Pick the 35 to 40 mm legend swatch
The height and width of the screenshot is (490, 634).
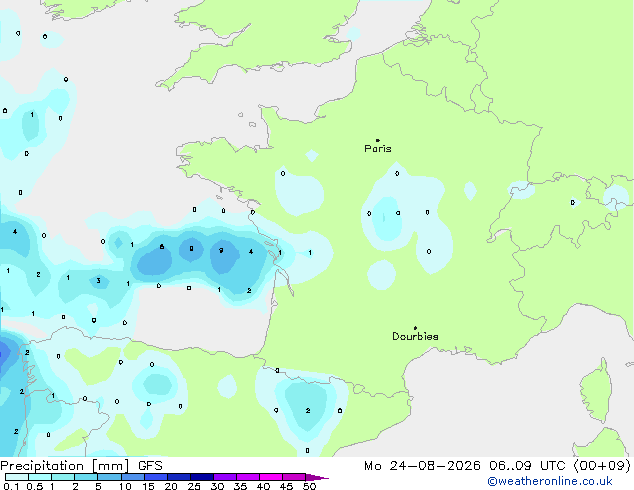pos(247,477)
